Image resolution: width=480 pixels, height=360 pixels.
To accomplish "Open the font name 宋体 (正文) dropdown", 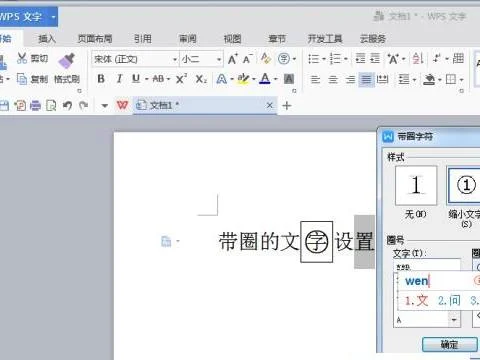I will (175, 60).
